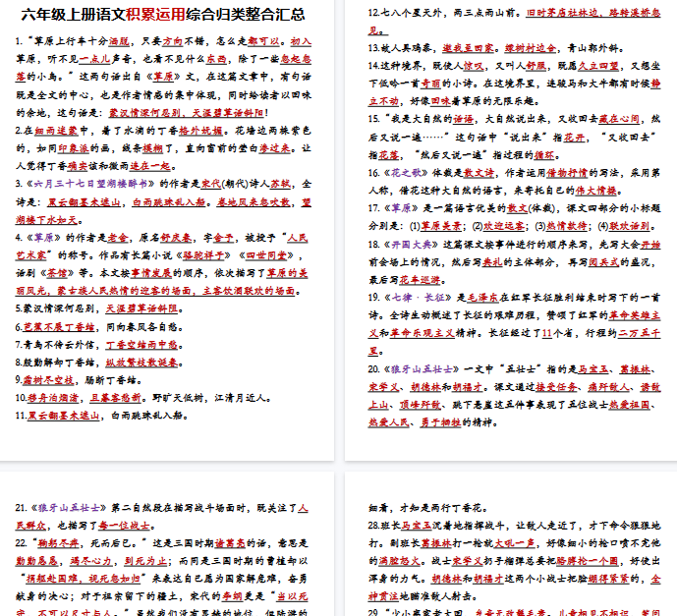
Task: Click the underlined answer "循环"
Action: point(544,155)
